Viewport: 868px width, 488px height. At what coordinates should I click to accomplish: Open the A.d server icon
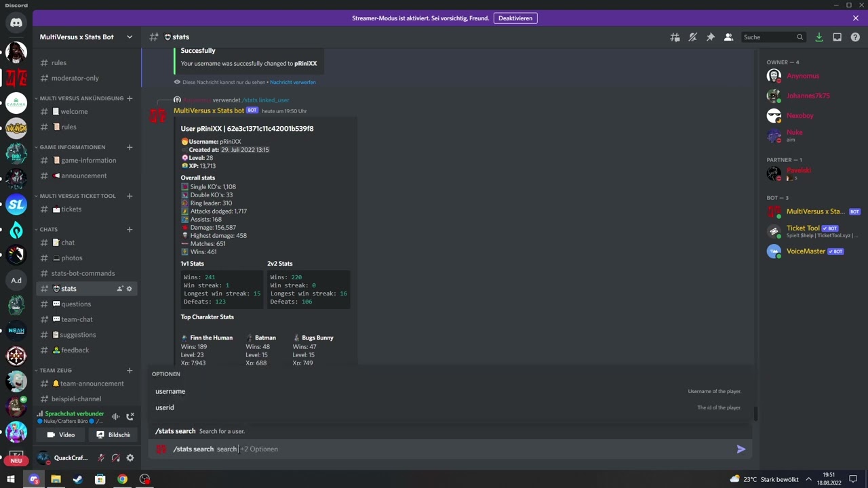click(16, 280)
